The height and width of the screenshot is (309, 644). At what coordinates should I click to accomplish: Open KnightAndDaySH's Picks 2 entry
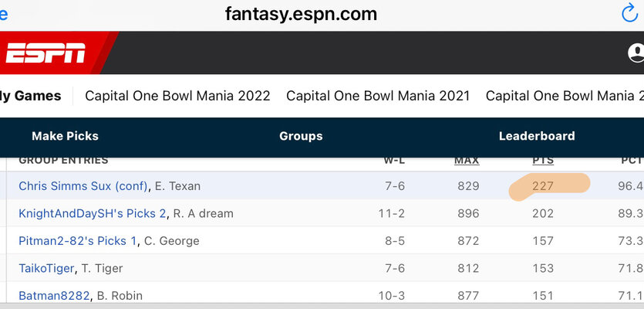93,213
